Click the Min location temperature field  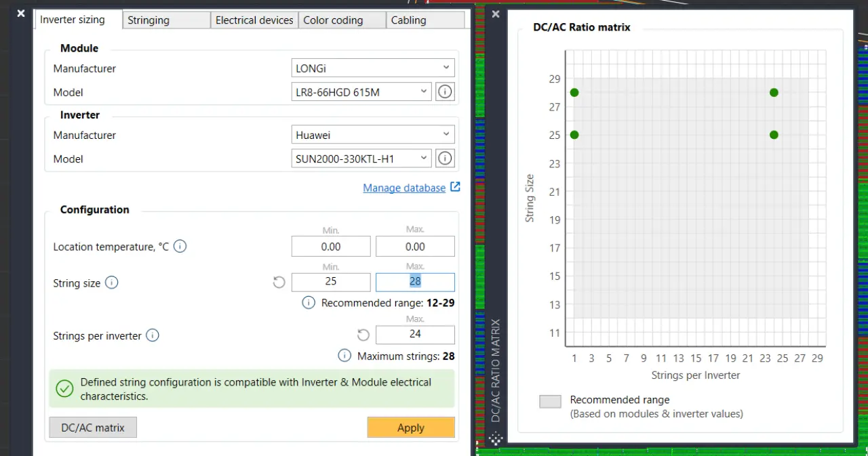click(331, 247)
